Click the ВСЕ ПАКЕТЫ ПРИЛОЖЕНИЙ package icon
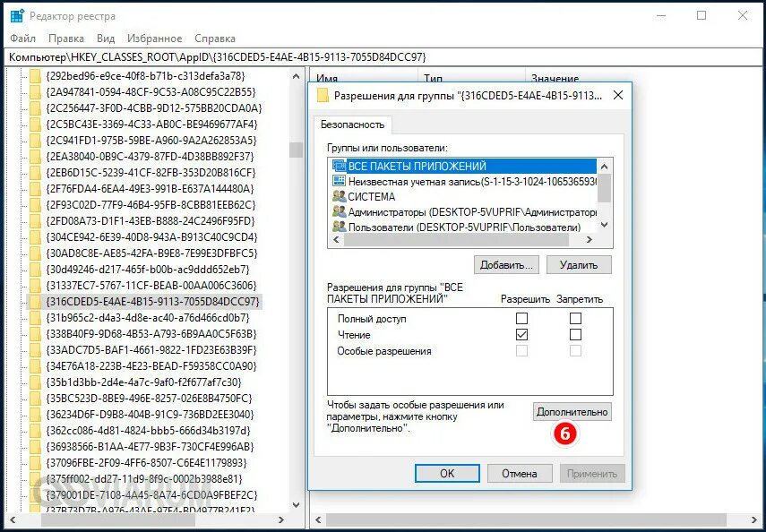 click(x=339, y=166)
